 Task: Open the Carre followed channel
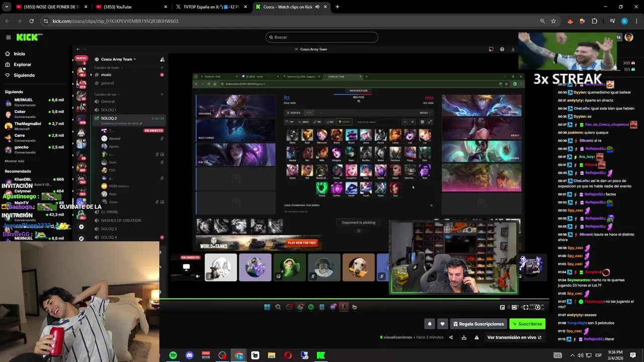pyautogui.click(x=35, y=138)
